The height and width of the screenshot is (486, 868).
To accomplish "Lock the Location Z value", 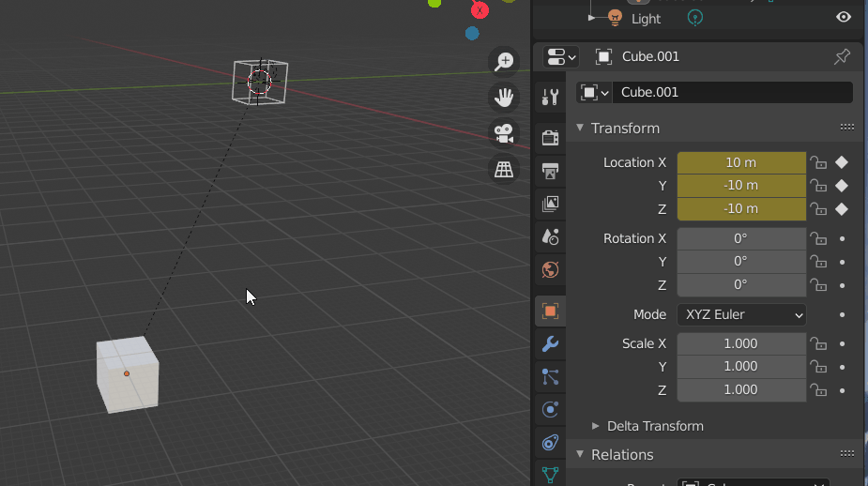I will click(818, 209).
